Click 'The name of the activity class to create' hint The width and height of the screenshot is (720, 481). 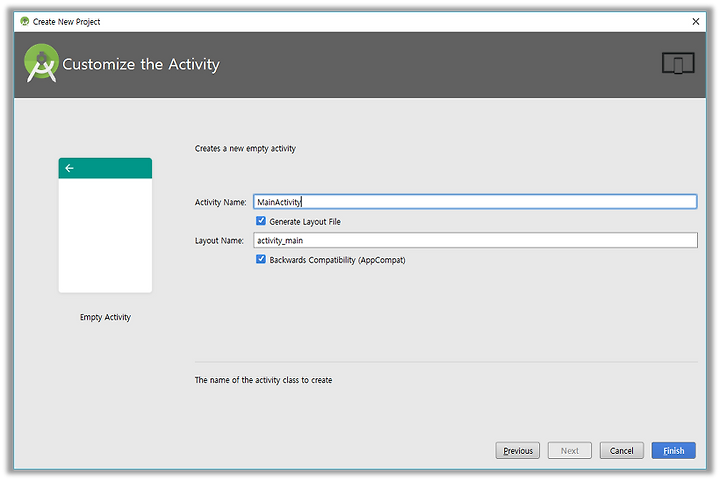[264, 380]
